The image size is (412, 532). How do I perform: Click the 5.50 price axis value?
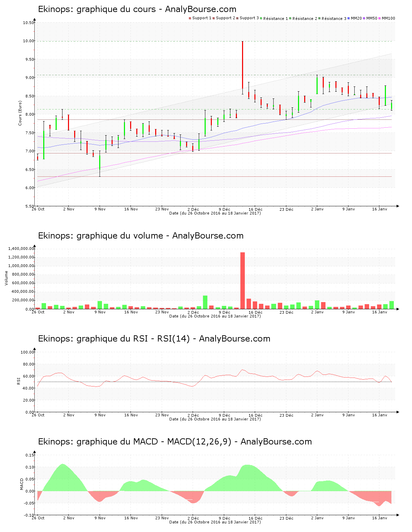tap(30, 206)
